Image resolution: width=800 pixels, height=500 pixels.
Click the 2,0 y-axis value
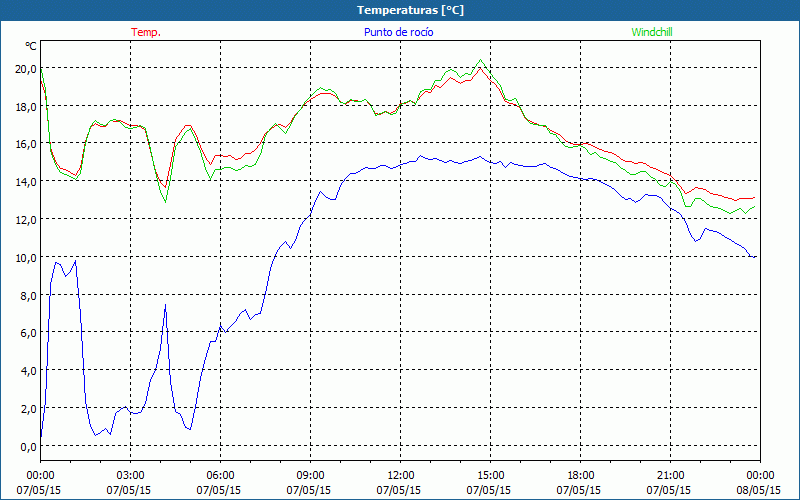[28, 408]
